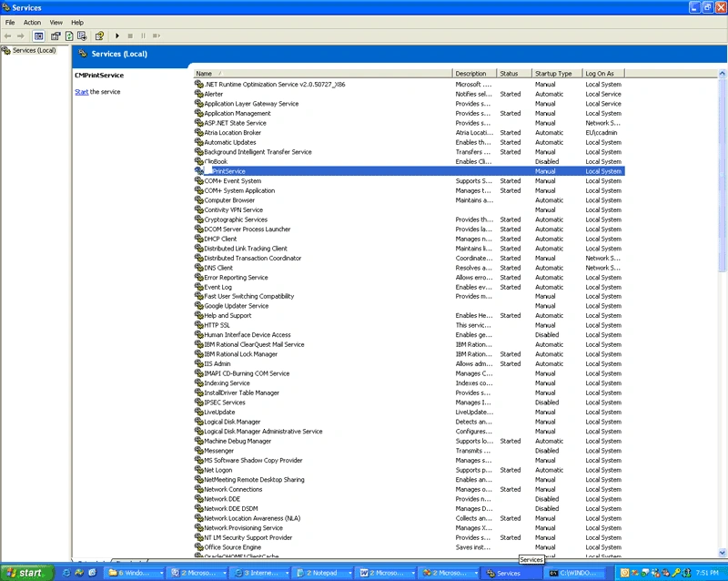Select NT LM Security Support Provider

409,538
